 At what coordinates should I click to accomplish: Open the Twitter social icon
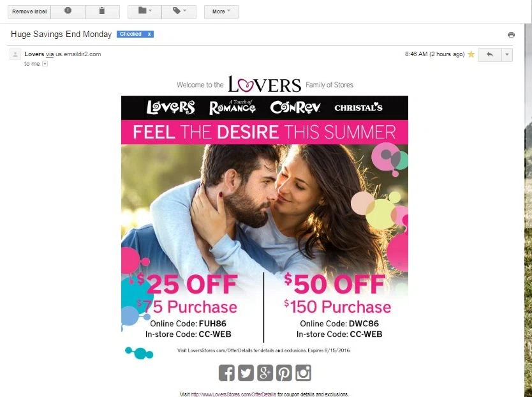(x=246, y=373)
